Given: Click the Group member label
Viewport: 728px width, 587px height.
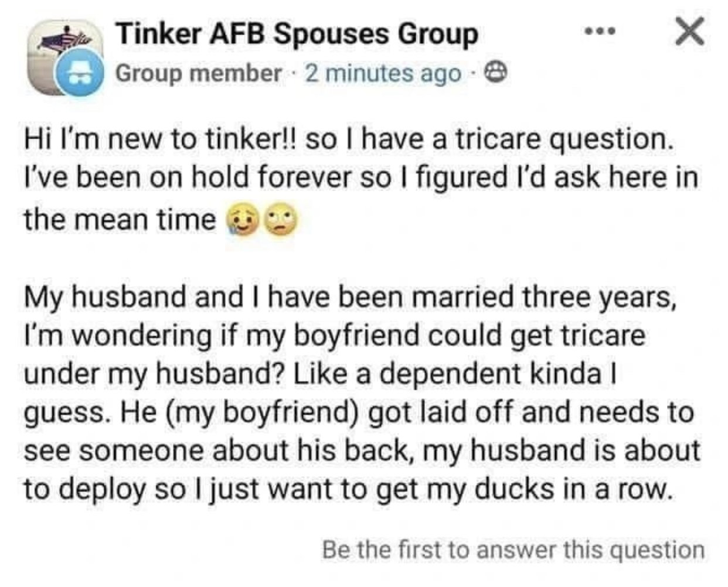Looking at the screenshot, I should 198,73.
